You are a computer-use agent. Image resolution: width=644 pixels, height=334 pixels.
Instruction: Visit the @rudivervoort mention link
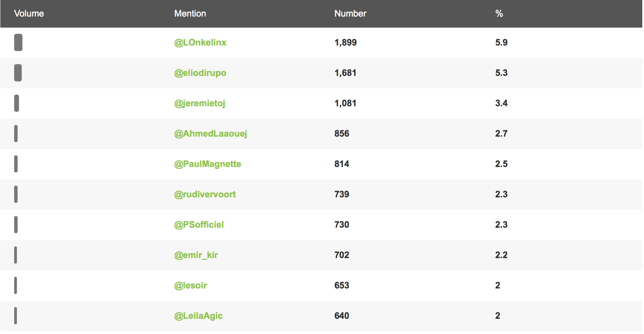pyautogui.click(x=205, y=194)
